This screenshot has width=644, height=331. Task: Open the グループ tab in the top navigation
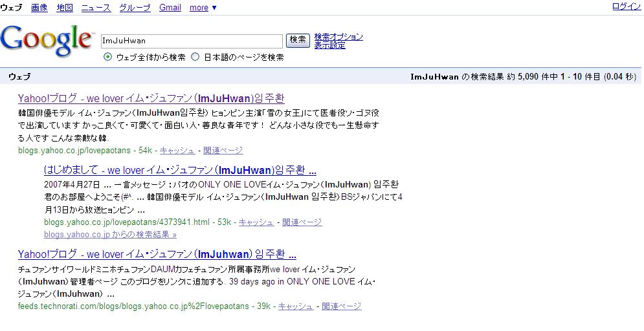coord(135,7)
